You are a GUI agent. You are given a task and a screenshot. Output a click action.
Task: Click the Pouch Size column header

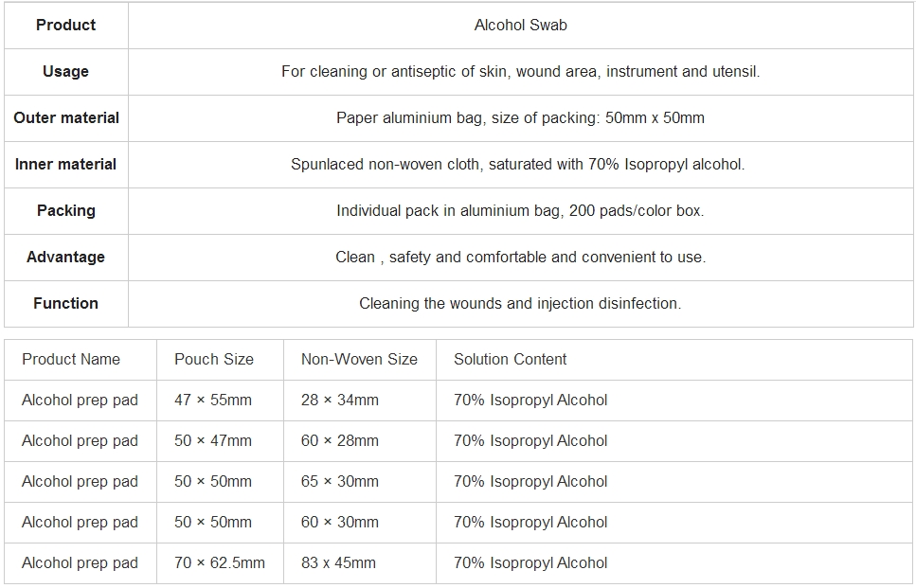coord(214,359)
